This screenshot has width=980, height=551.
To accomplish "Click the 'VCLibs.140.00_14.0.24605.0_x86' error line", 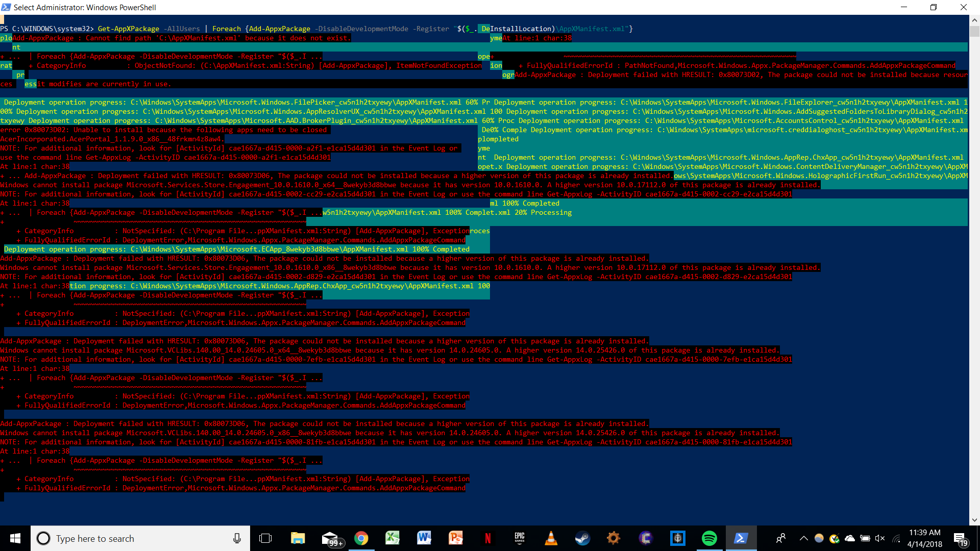I will pos(390,433).
